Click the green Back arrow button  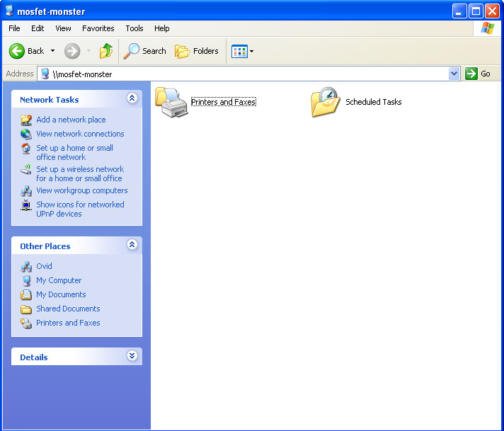pos(16,51)
